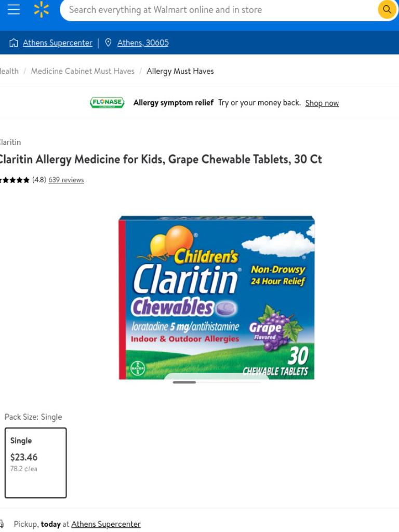This screenshot has height=532, width=399.
Task: Click the store icon beside Athens Supercenter
Action: point(14,43)
